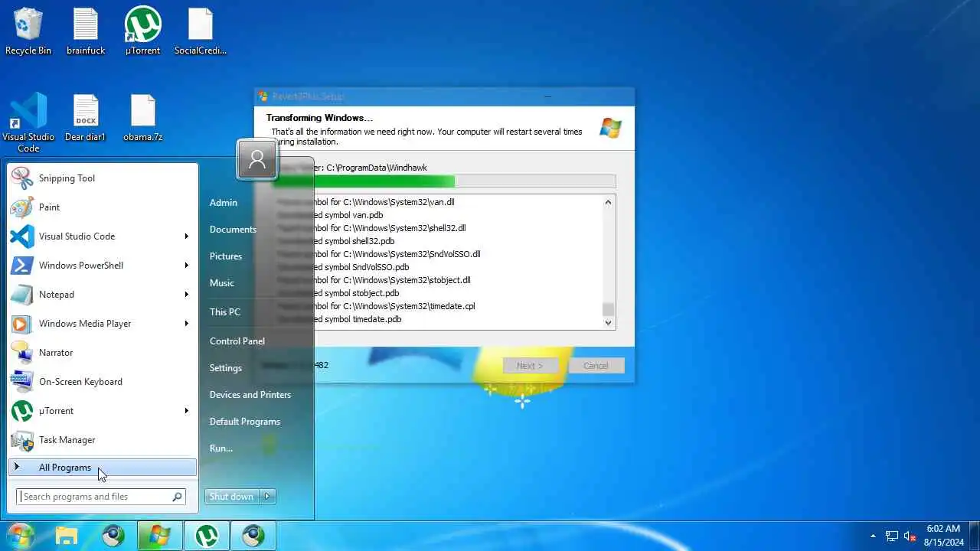Open Documents from Start menu
Viewport: 980px width, 551px height.
click(233, 230)
